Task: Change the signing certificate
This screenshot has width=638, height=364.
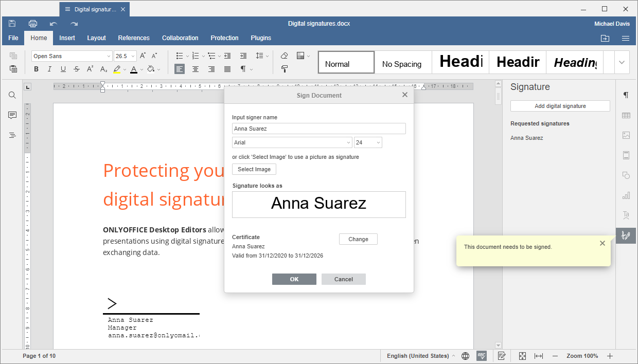Action: tap(358, 239)
